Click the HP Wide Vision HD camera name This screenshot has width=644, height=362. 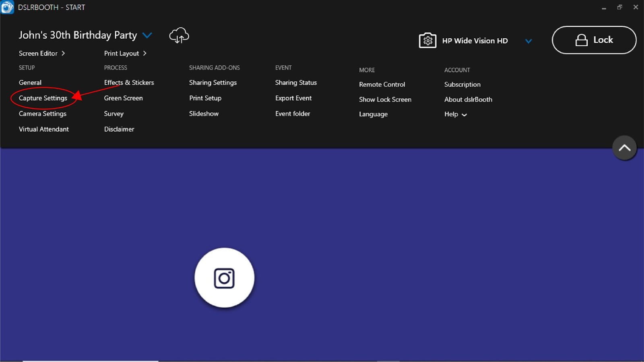[475, 41]
